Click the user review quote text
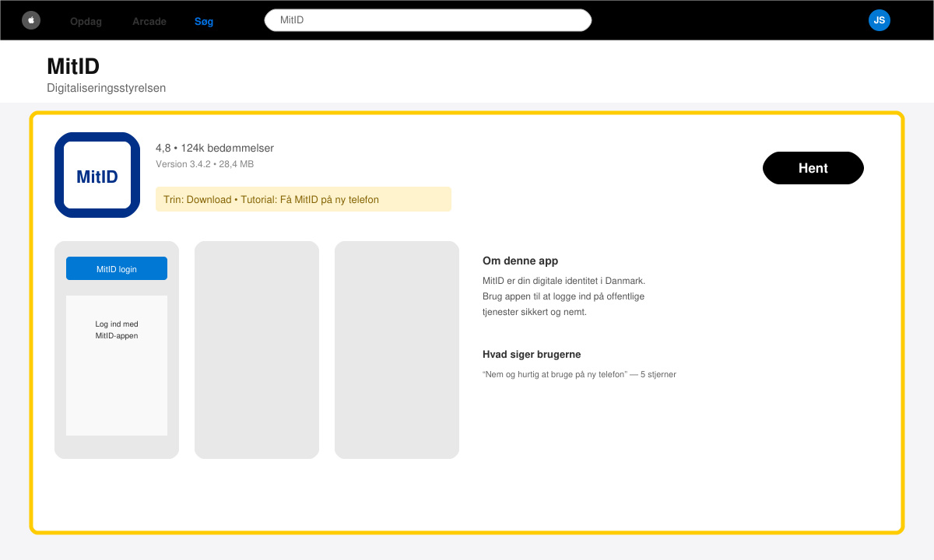 coord(579,374)
